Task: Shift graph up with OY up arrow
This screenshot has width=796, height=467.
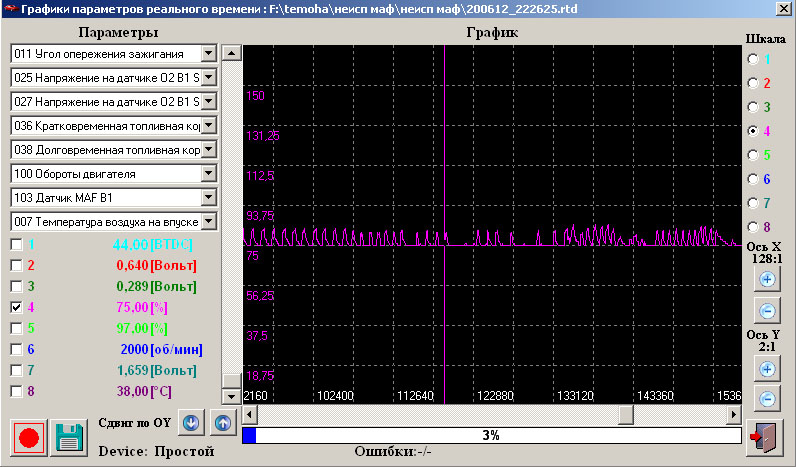Action: click(223, 422)
